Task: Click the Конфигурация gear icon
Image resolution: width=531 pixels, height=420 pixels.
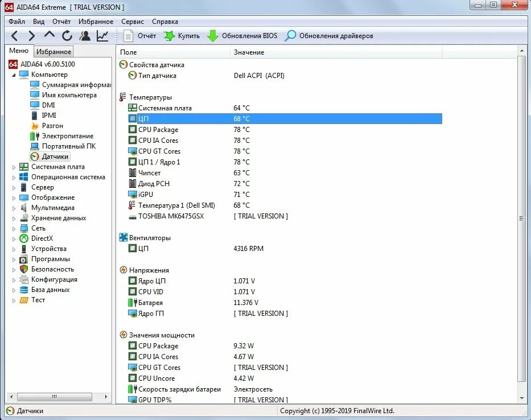Action: 24,279
